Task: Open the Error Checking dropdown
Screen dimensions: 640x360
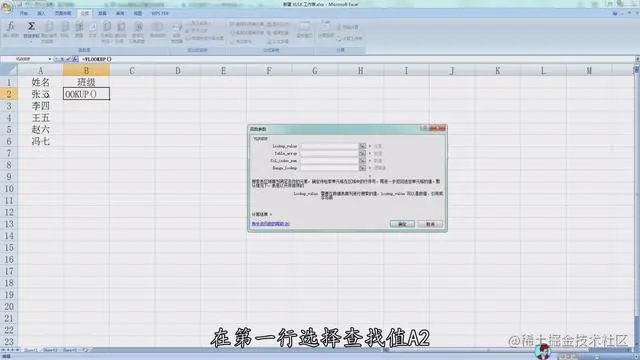Action: pos(278,33)
